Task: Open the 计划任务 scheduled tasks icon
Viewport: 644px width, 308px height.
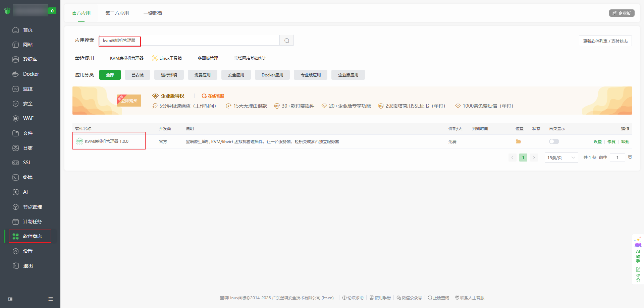Action: tap(15, 222)
